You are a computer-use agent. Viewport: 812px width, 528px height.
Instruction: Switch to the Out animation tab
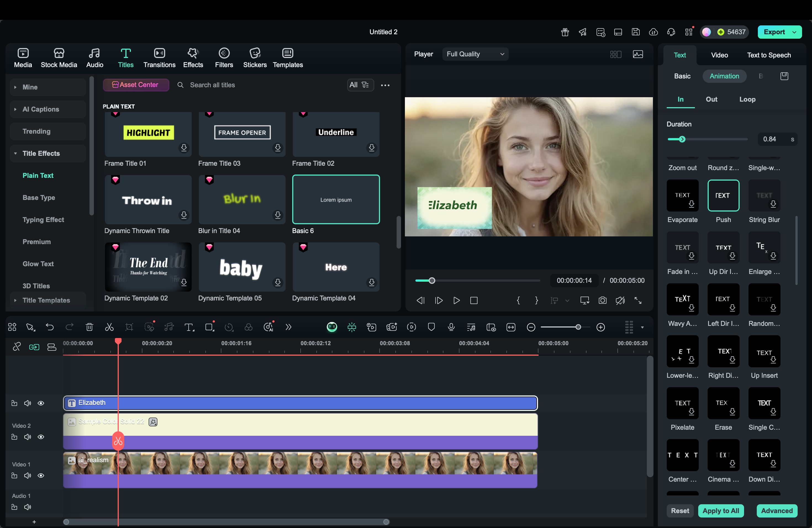(x=711, y=99)
